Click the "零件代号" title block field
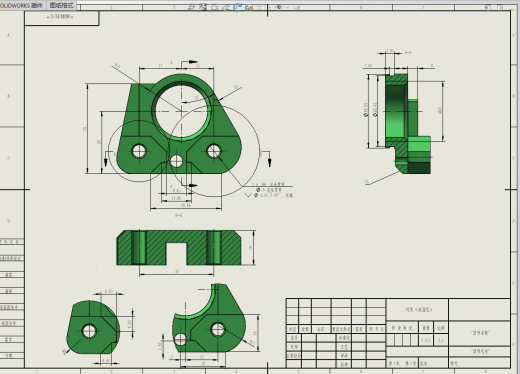Image resolution: width=520 pixels, height=374 pixels. [x=480, y=351]
